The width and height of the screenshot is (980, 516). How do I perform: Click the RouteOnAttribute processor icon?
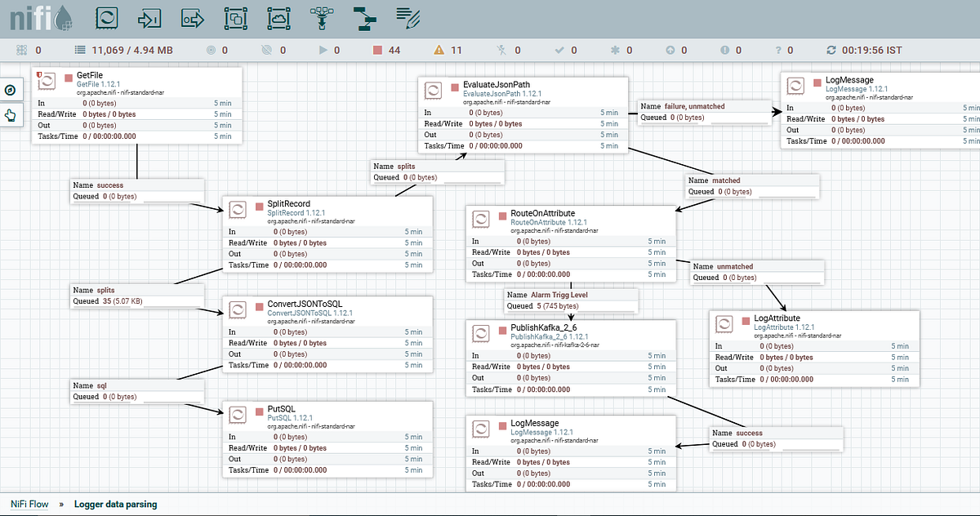click(x=482, y=218)
